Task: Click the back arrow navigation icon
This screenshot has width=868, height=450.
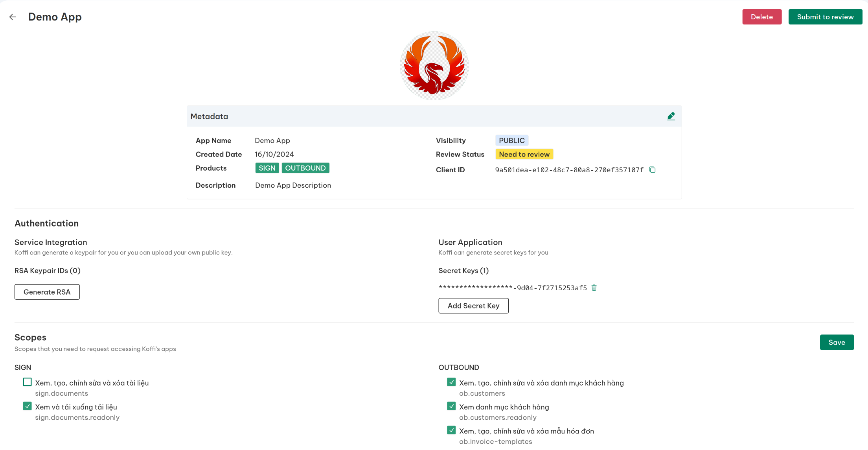Action: click(13, 17)
